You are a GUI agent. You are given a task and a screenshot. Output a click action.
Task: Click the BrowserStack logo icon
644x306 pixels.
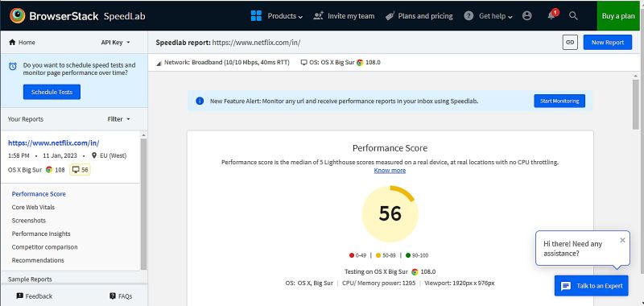click(x=17, y=15)
